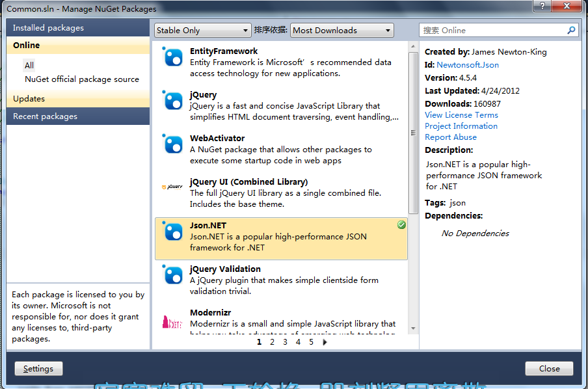Select the Modernizr package title
Image resolution: width=588 pixels, height=389 pixels.
[210, 312]
